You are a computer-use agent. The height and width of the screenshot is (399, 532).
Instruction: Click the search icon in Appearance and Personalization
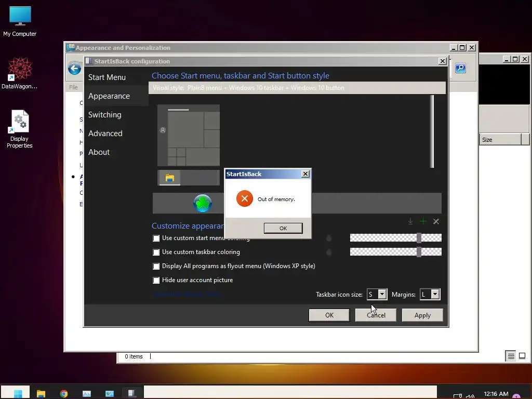click(x=460, y=68)
